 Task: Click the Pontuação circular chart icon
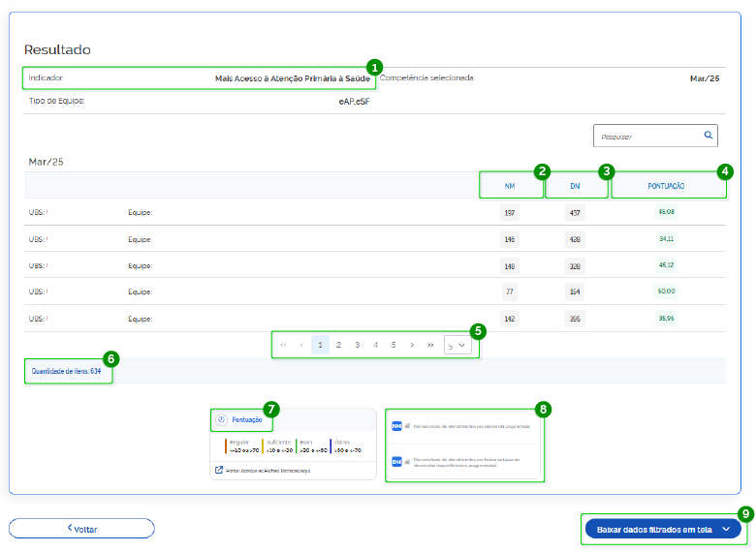tap(221, 419)
